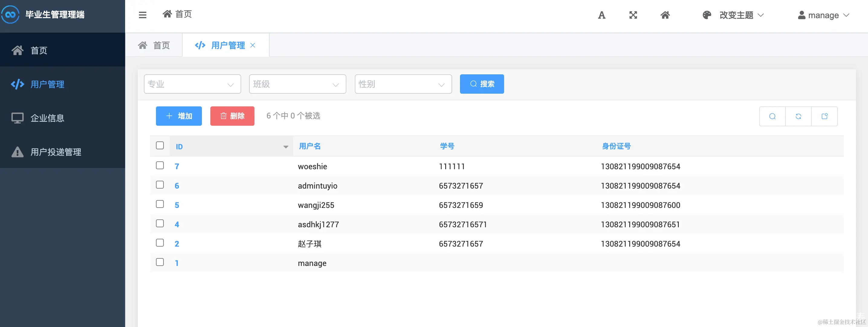Screen dimensions: 868x327
Task: Open the sidebar collapse hamburger icon
Action: pos(143,15)
